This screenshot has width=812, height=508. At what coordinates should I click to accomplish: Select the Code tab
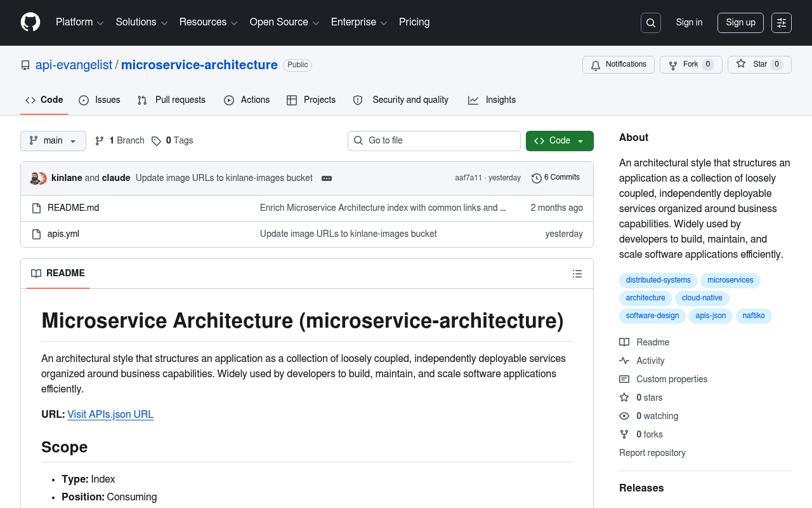point(44,100)
